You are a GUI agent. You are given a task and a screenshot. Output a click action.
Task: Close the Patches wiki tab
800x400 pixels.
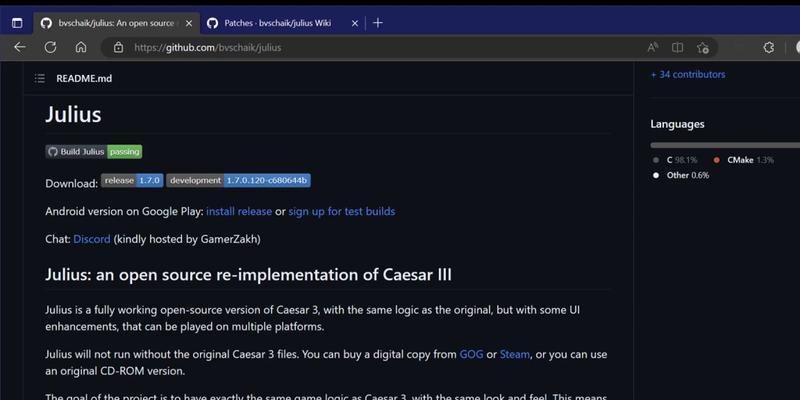coord(355,23)
